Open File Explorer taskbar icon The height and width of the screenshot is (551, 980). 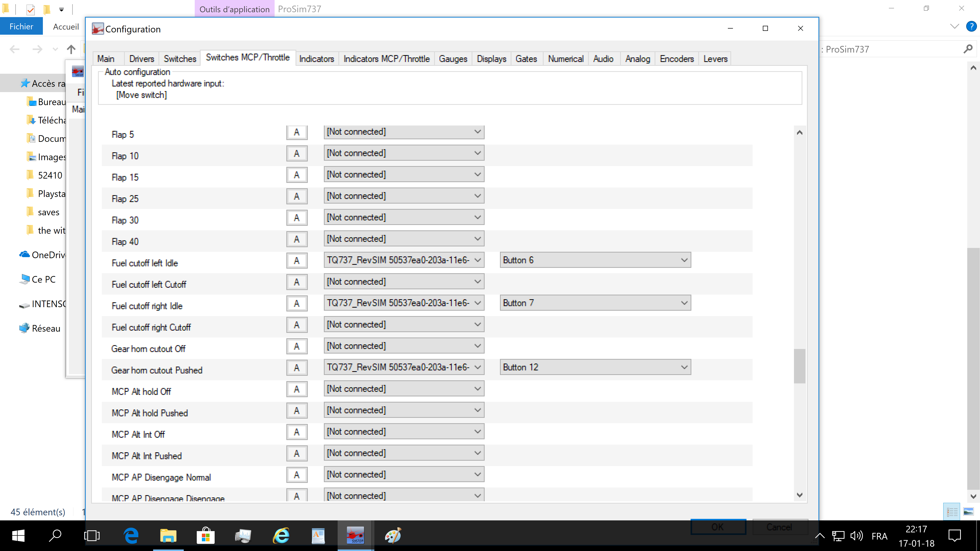coord(168,535)
